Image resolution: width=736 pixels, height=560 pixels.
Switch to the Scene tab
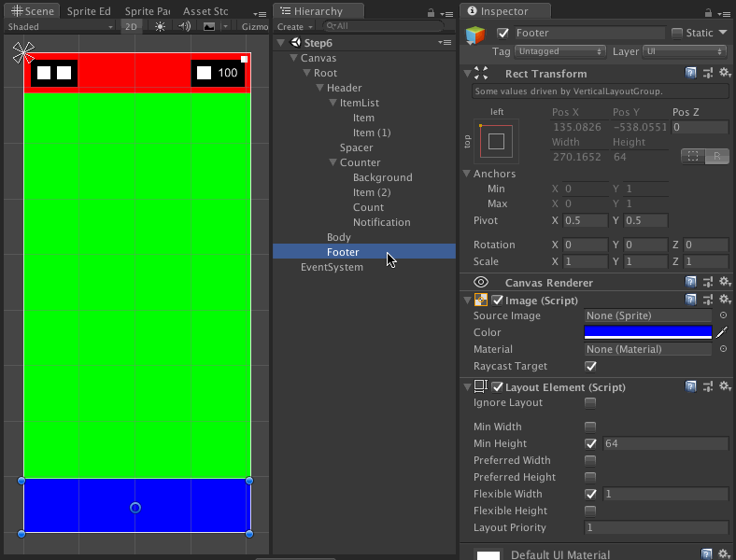(x=32, y=11)
